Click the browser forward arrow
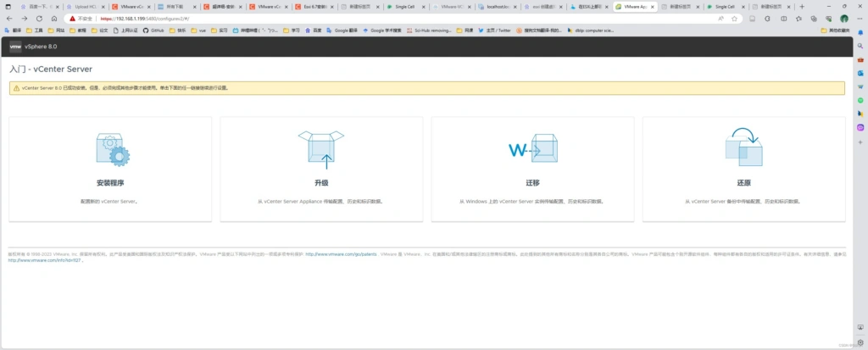Screen dimensions: 868x350 tap(25, 19)
